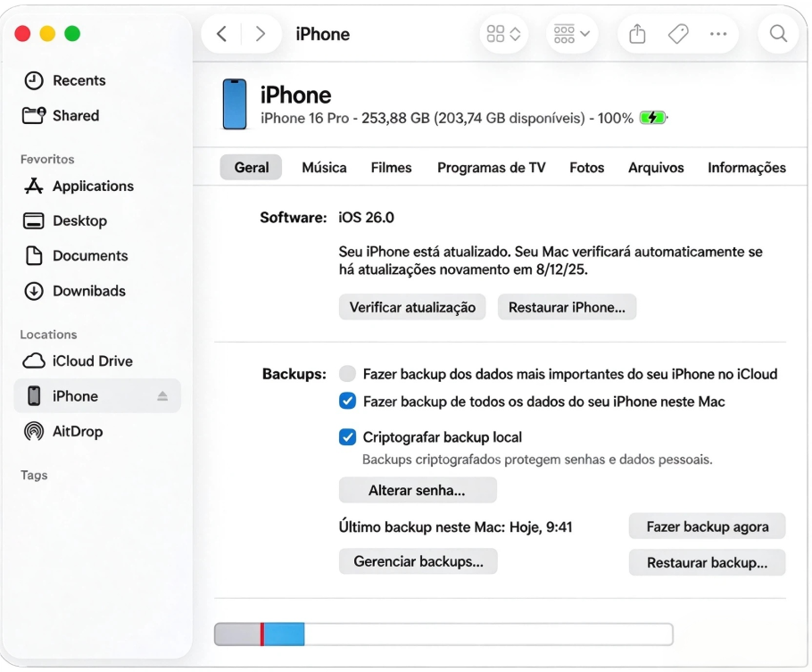The height and width of the screenshot is (672, 812).
Task: Open the icon view switcher
Action: 503,34
